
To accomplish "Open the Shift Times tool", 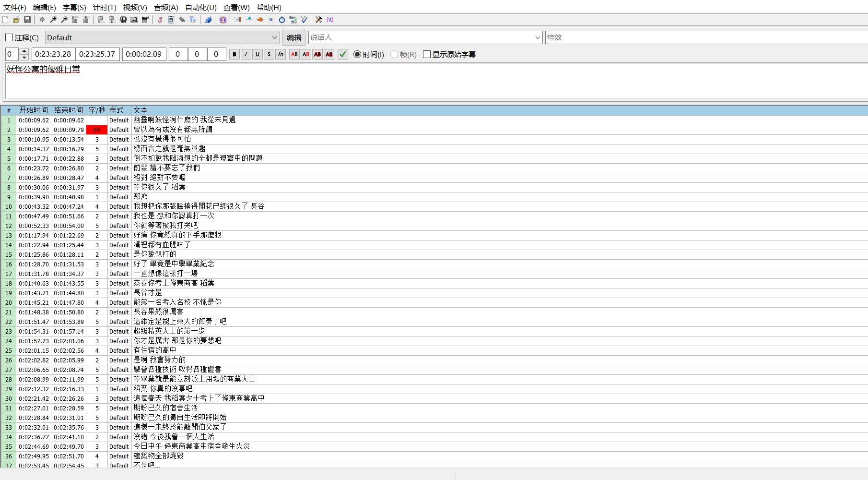I will [x=238, y=20].
